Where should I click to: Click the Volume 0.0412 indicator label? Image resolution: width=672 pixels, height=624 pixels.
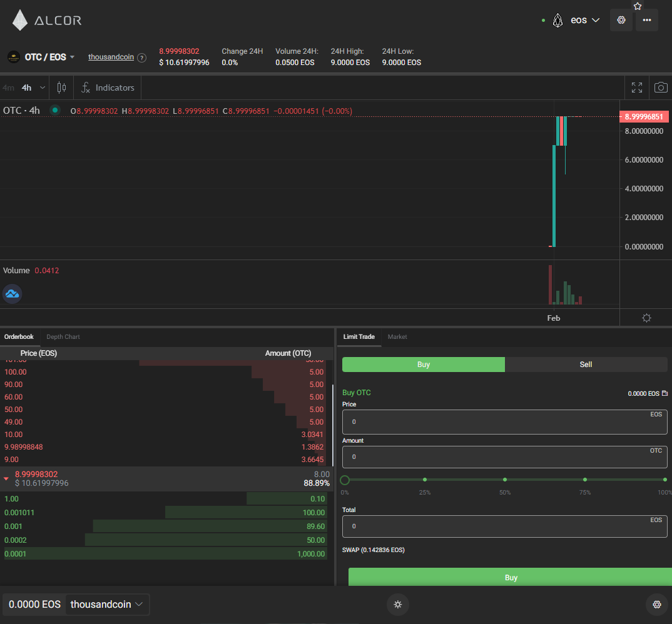[31, 270]
